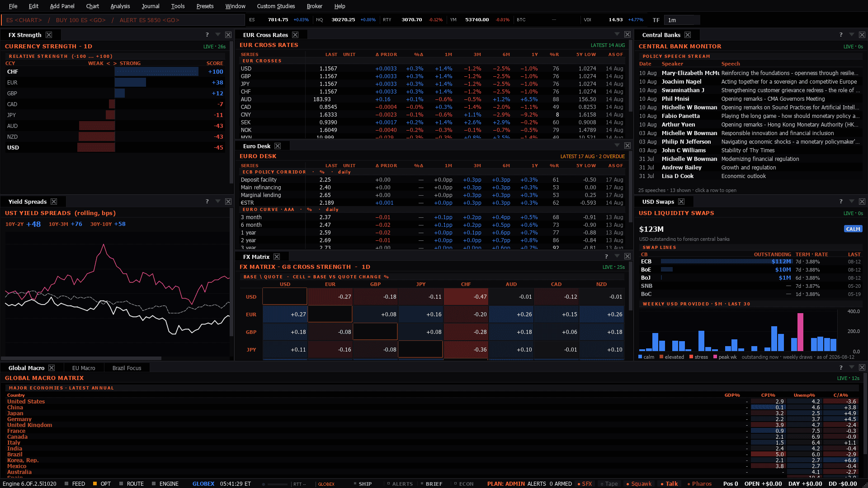This screenshot has height=488, width=868.
Task: Open help for the Central Banks panel
Action: point(841,35)
